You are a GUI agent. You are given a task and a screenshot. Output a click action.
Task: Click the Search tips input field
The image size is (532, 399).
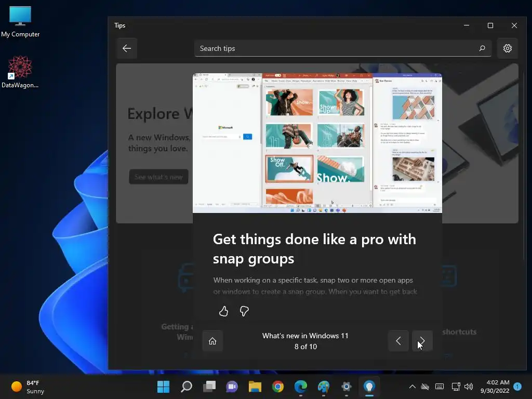343,48
